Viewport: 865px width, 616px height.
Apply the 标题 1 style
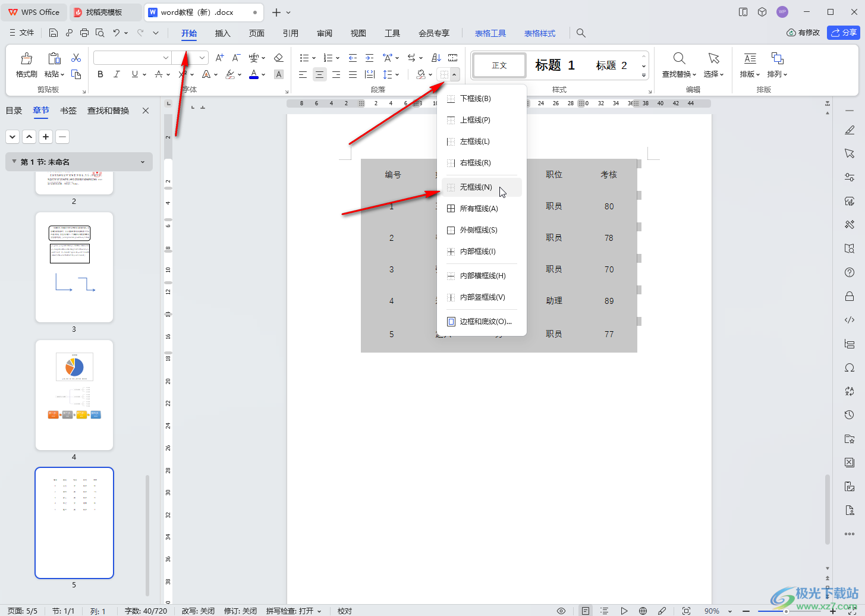[555, 65]
